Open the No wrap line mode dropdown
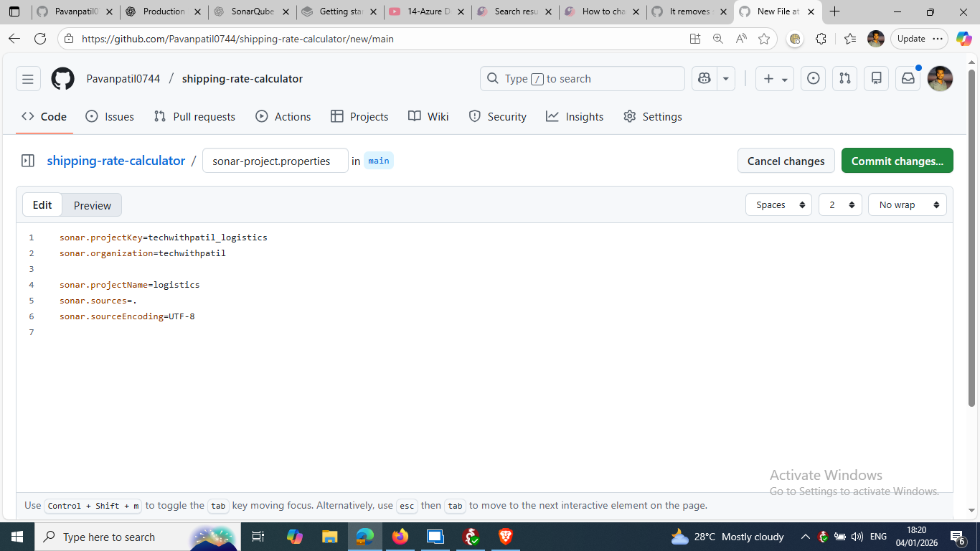Viewport: 980px width, 551px height. coord(907,205)
